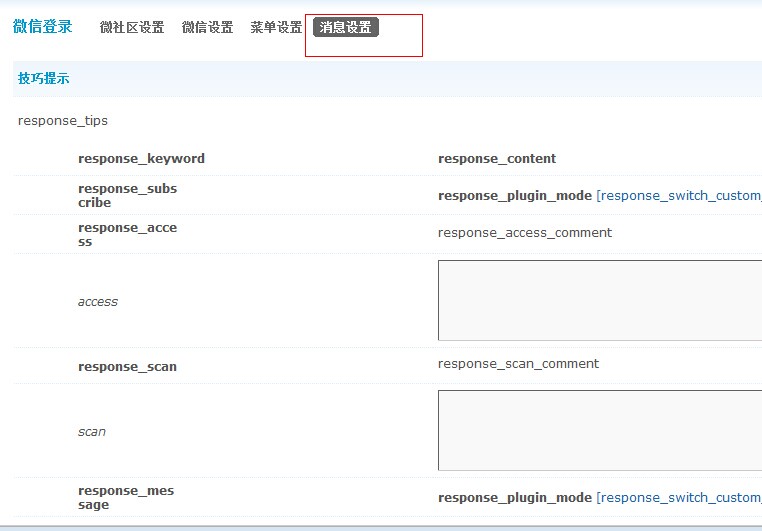The height and width of the screenshot is (531, 762).
Task: Select the 菜单设置 tab
Action: coord(276,27)
